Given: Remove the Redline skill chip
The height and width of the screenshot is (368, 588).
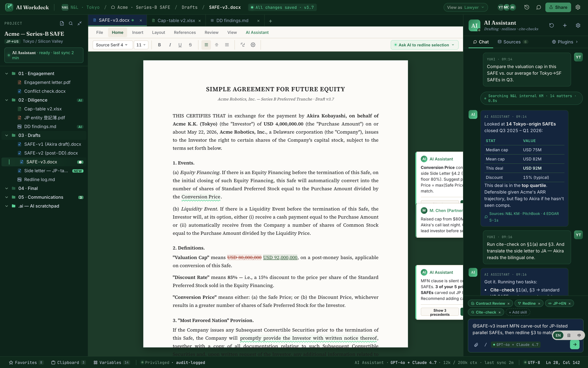Looking at the screenshot, I should click(x=539, y=304).
